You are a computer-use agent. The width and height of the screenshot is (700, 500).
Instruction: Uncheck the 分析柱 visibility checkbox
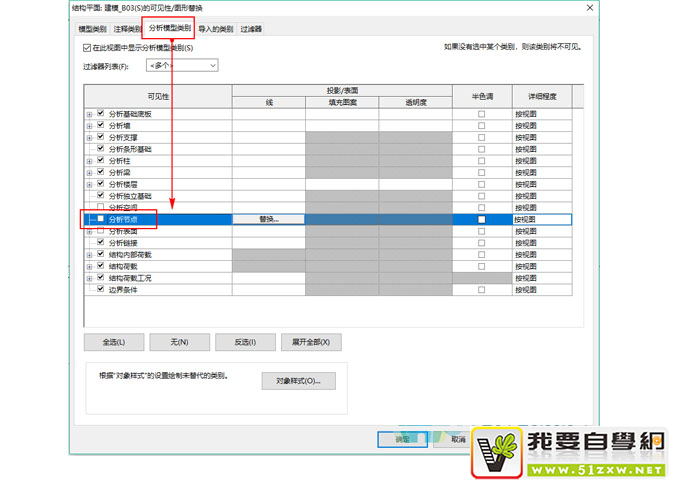101,160
